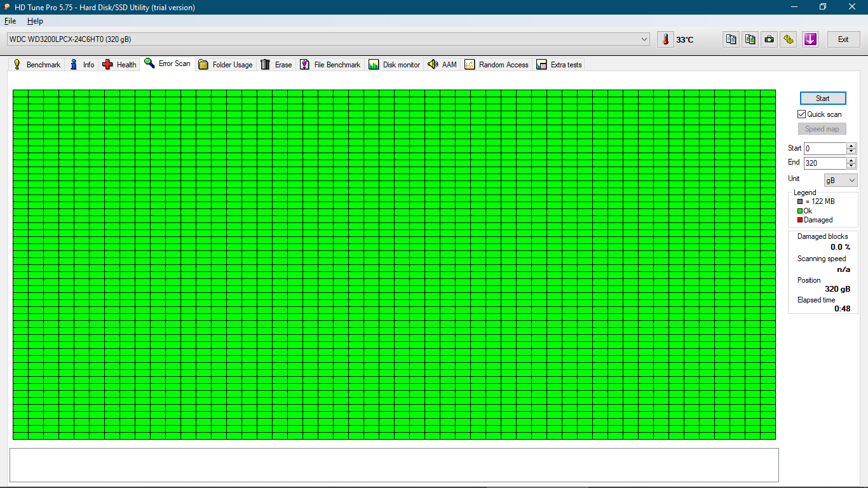This screenshot has height=488, width=868.
Task: Open the Help menu
Action: click(x=35, y=21)
